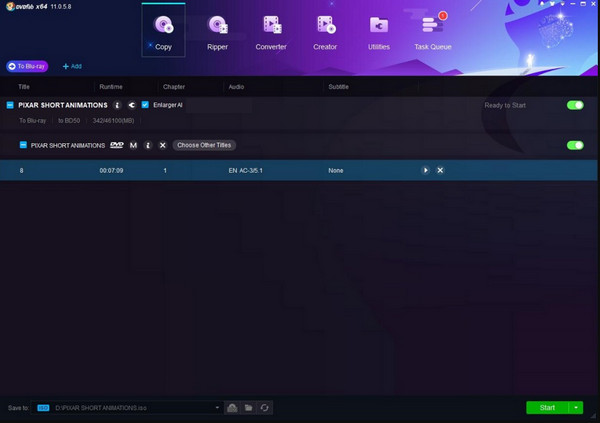The image size is (600, 423).
Task: Select the subtitle value None
Action: pyautogui.click(x=336, y=170)
